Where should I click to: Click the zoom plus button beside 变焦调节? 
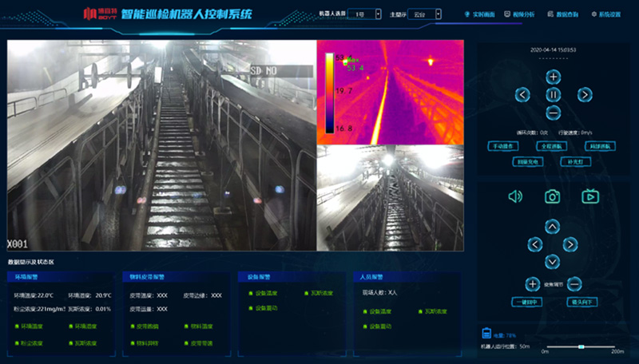[x=533, y=283]
